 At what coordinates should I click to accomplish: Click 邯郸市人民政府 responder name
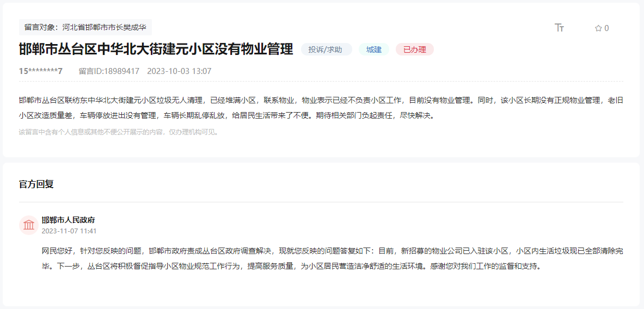[68, 220]
